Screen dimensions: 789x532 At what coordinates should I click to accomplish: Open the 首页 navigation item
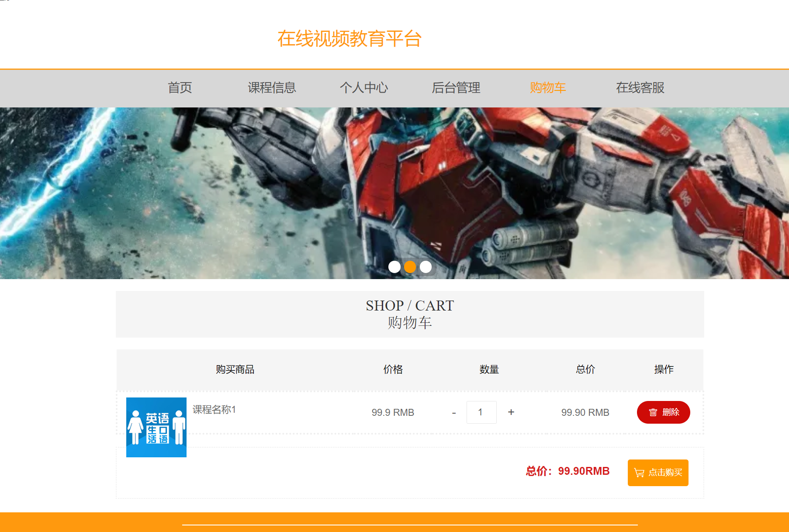click(180, 88)
